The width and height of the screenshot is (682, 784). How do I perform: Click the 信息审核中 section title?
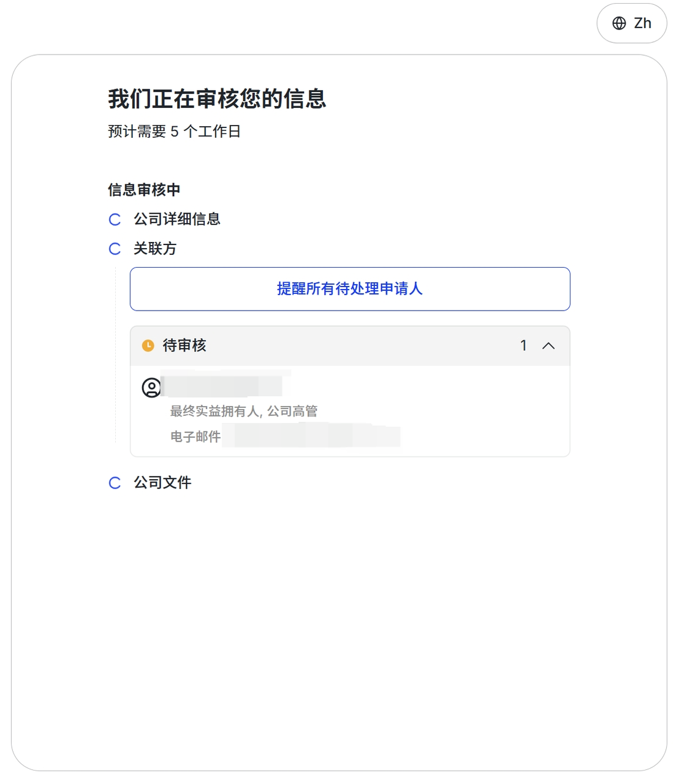[x=144, y=190]
